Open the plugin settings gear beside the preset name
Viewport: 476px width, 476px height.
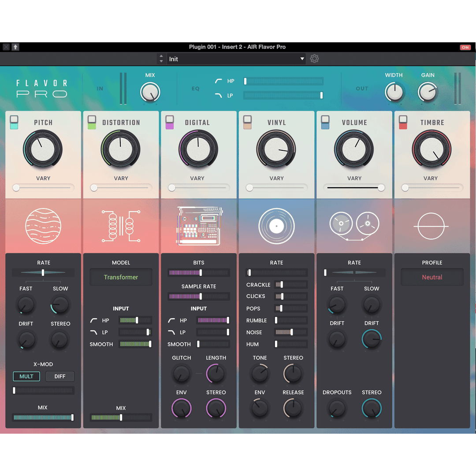pyautogui.click(x=314, y=58)
